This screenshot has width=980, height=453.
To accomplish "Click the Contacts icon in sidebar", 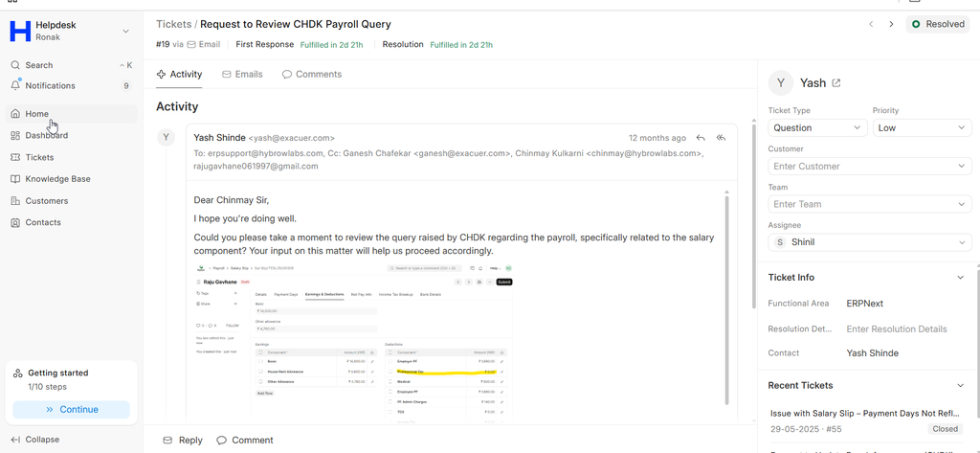I will coord(15,222).
